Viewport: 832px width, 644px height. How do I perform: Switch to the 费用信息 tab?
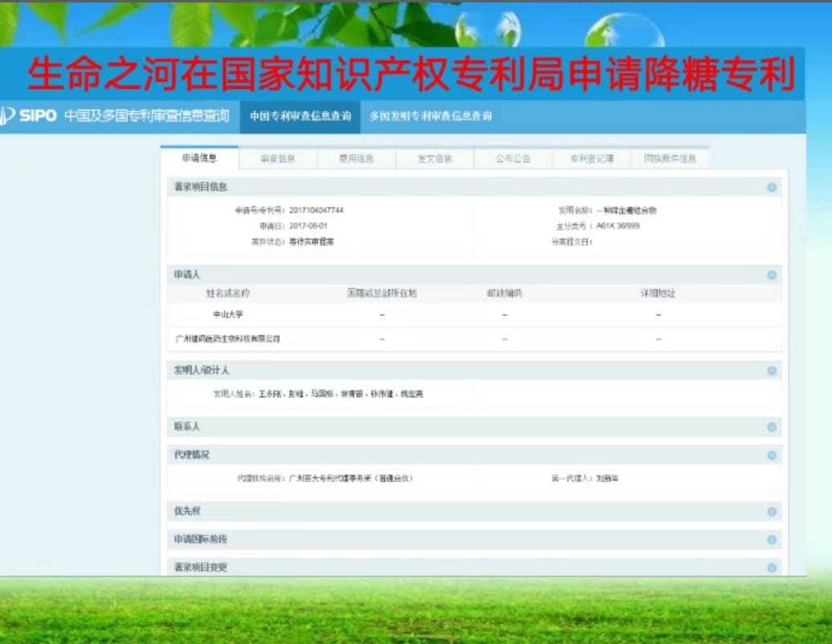point(356,159)
